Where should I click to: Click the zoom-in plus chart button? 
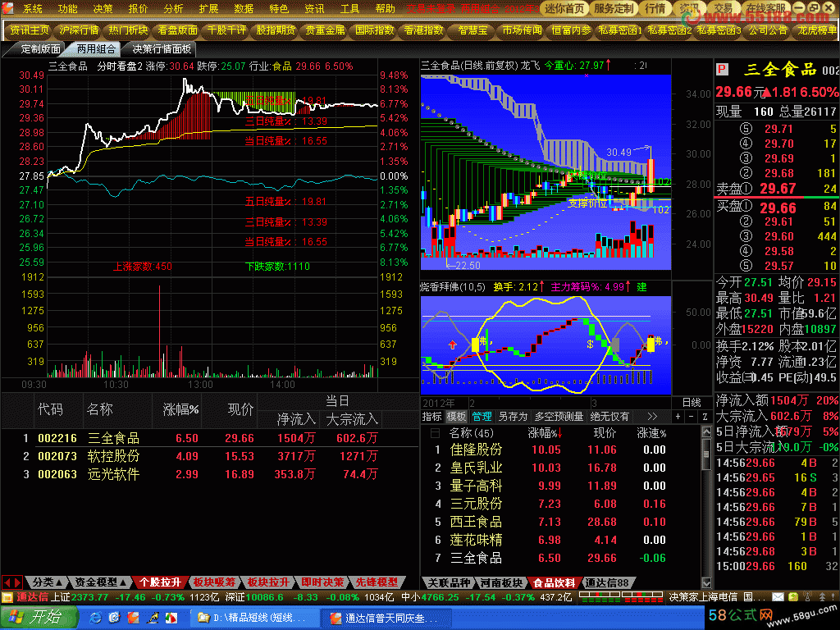click(678, 416)
